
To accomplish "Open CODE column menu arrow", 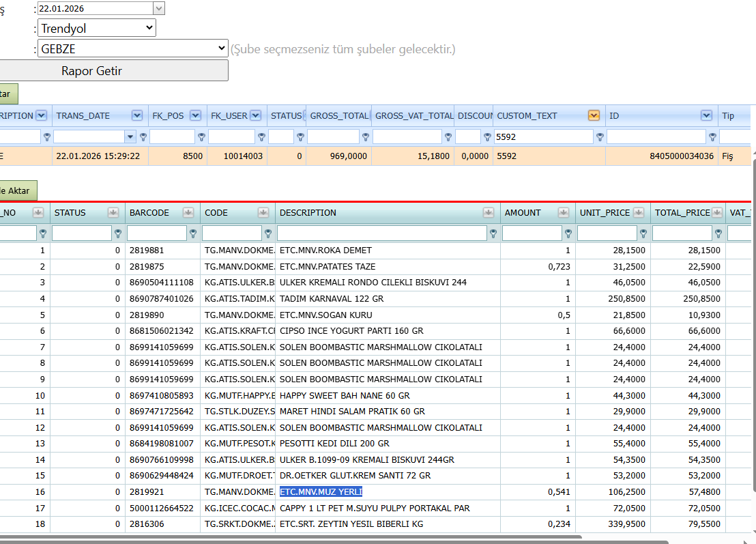I will (x=263, y=213).
